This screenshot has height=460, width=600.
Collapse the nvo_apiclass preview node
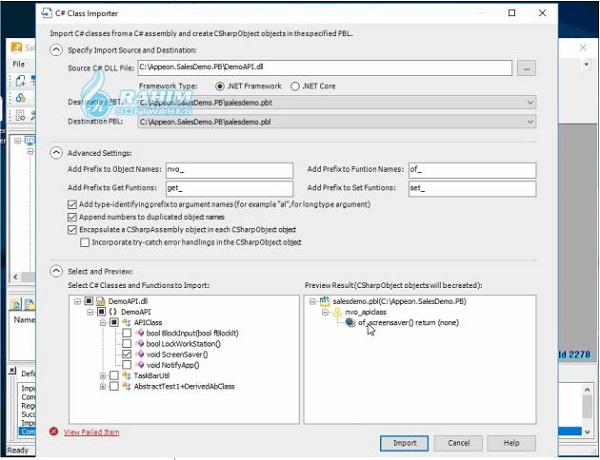[325, 312]
